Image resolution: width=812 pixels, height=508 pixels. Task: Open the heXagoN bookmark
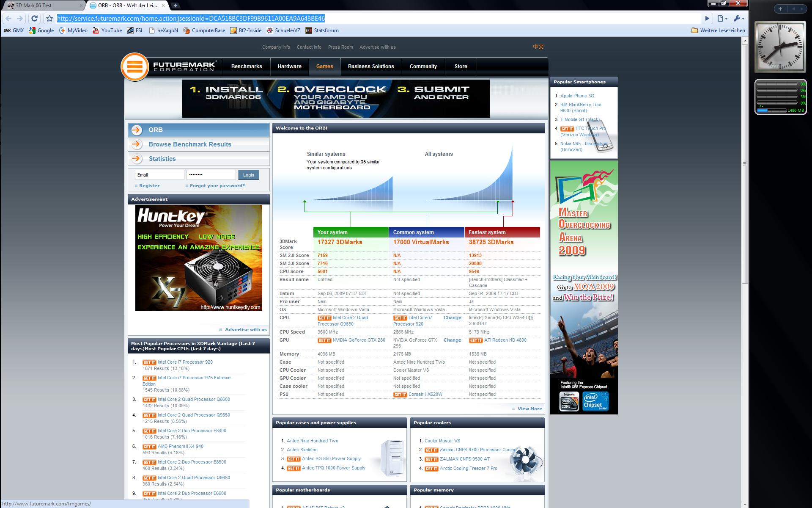(x=163, y=30)
